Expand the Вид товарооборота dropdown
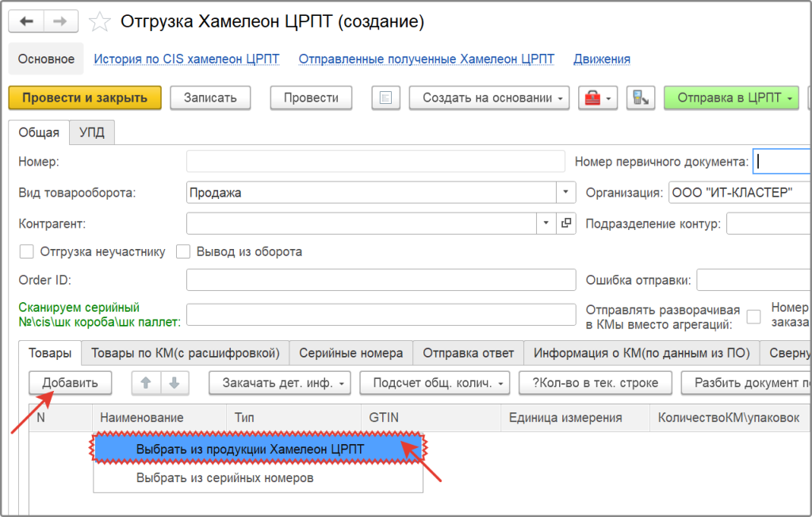The width and height of the screenshot is (812, 517). 565,192
